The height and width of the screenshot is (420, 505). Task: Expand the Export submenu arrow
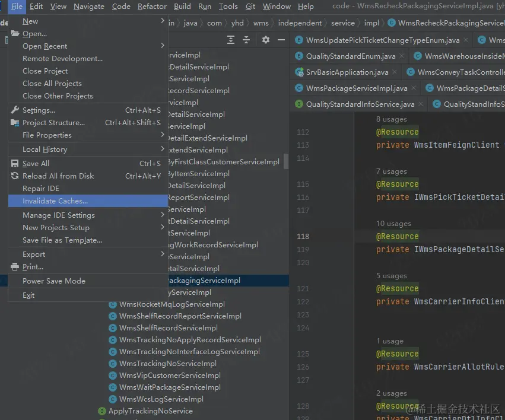163,254
